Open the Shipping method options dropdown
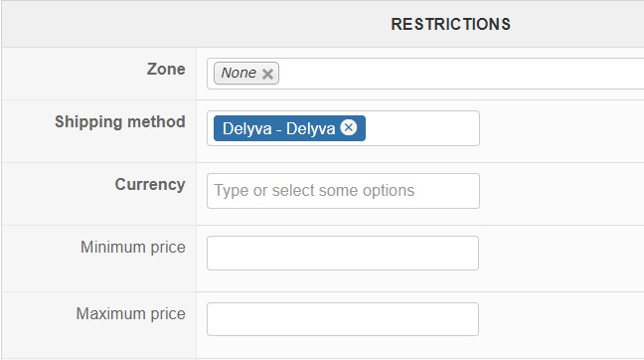Image resolution: width=644 pixels, height=360 pixels. click(343, 128)
